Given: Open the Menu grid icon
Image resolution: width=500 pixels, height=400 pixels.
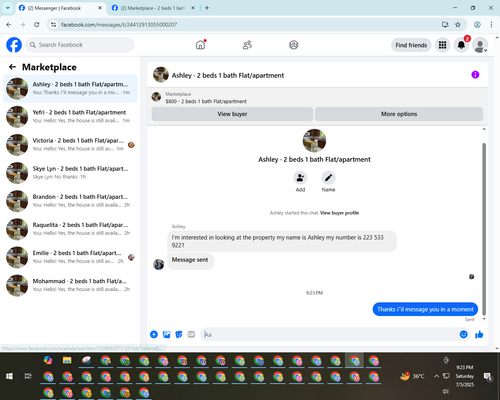Looking at the screenshot, I should point(442,45).
